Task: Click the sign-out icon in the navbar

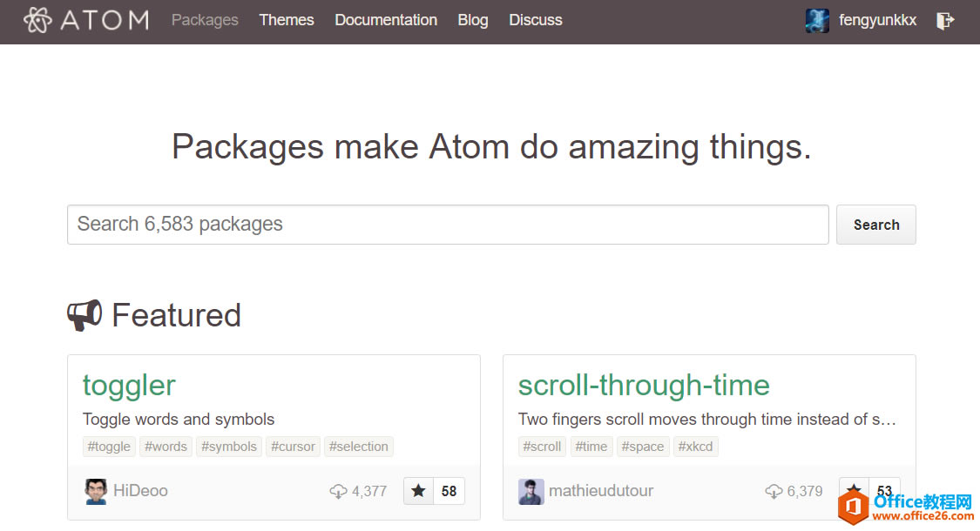Action: 946,20
